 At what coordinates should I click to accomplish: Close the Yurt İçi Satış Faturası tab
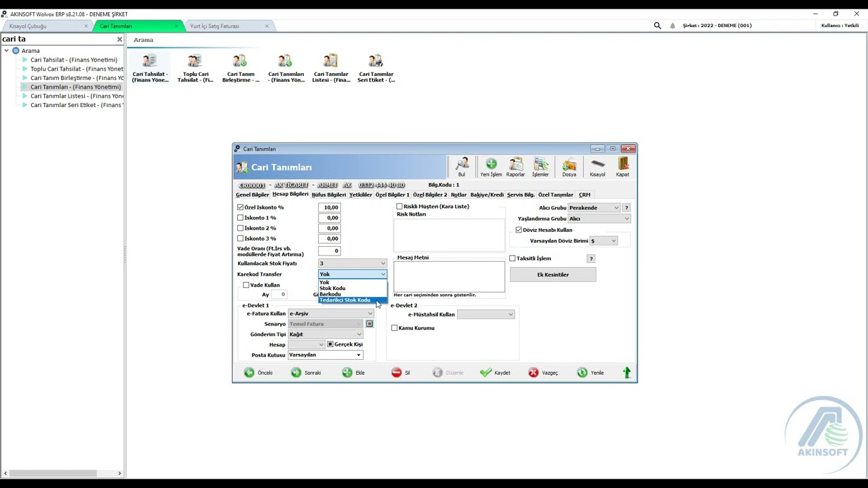(x=267, y=26)
